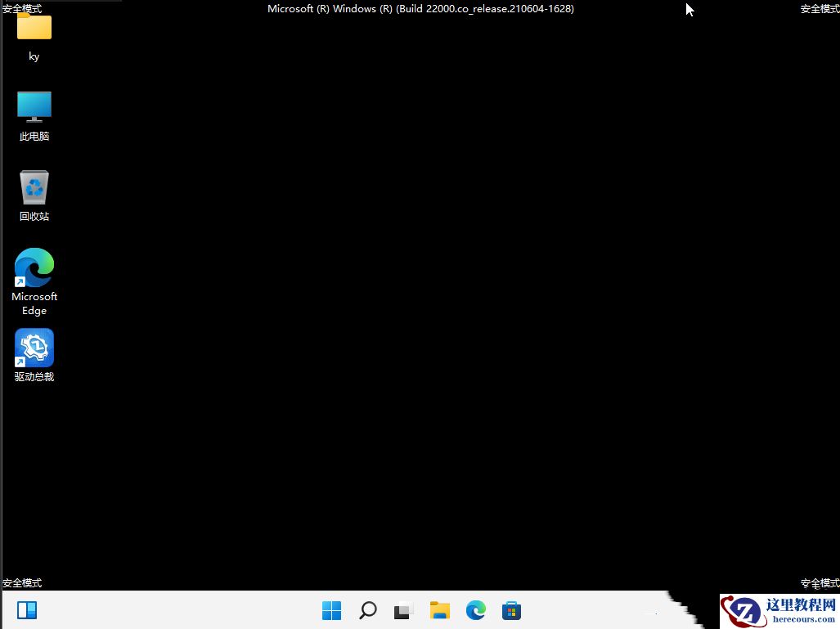Screen dimensions: 840x629
Task: Open Task View from the taskbar
Action: click(403, 609)
